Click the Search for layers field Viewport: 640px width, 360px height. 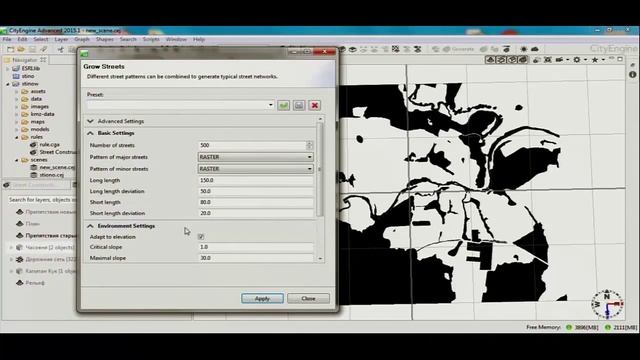[42, 200]
